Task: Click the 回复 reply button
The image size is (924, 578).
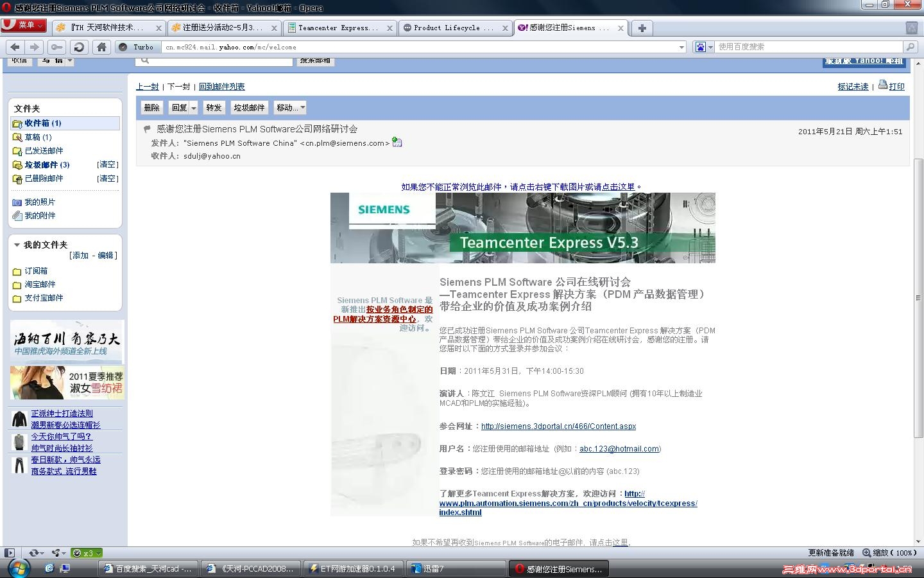Action: click(179, 107)
